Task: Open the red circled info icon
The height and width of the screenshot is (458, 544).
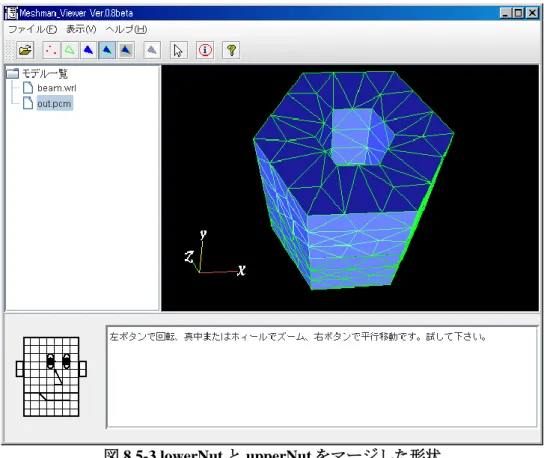Action: 205,50
